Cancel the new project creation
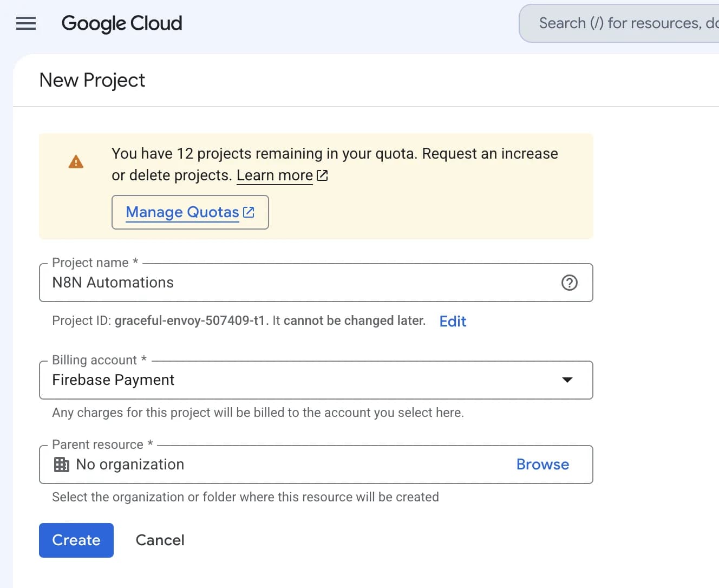Image resolution: width=719 pixels, height=588 pixels. coord(160,540)
